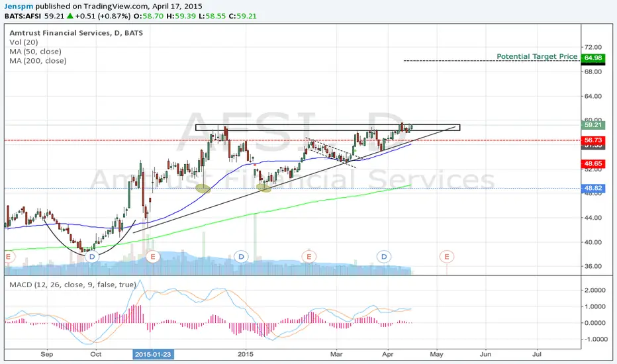Click the Apr label on the time axis
Image resolution: width=617 pixels, height=364 pixels.
pyautogui.click(x=387, y=354)
